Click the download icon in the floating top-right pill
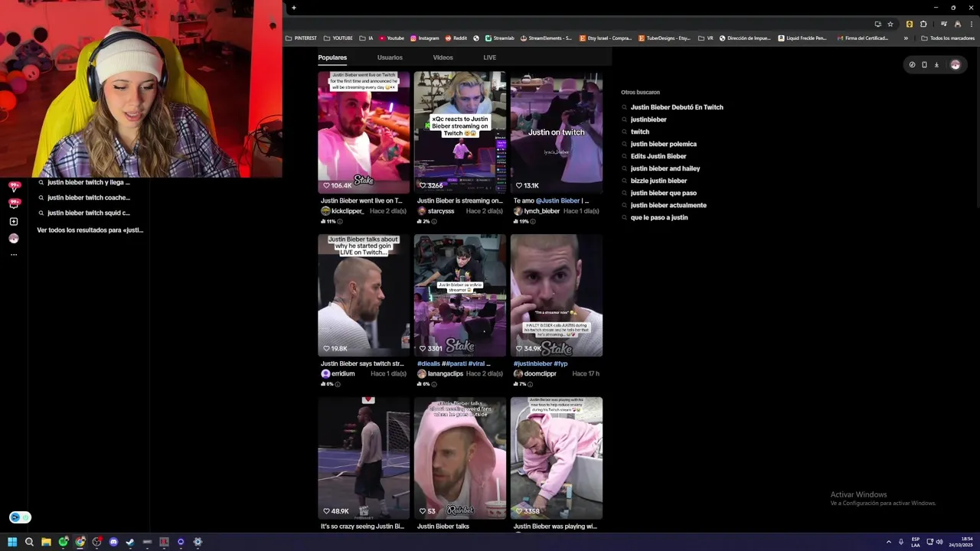The width and height of the screenshot is (980, 551). pyautogui.click(x=936, y=65)
